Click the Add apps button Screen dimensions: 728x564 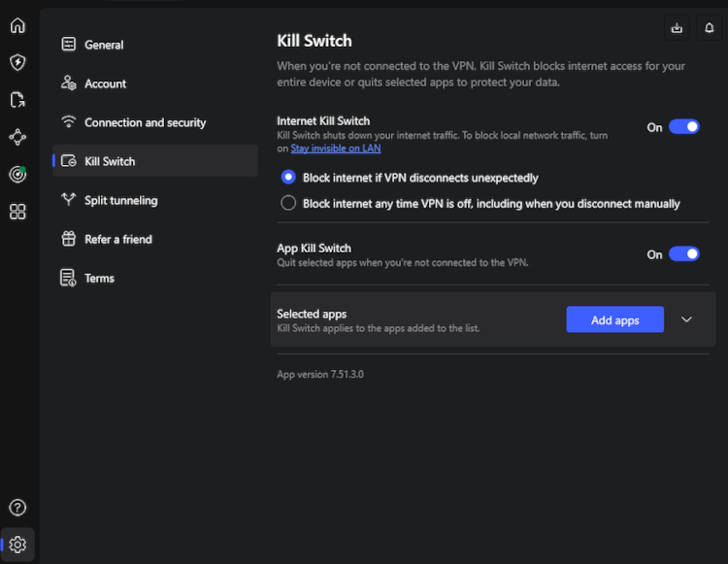point(614,319)
